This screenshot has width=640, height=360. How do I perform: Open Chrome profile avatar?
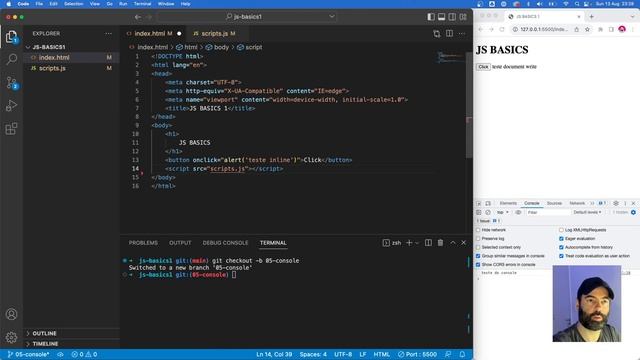(x=622, y=29)
